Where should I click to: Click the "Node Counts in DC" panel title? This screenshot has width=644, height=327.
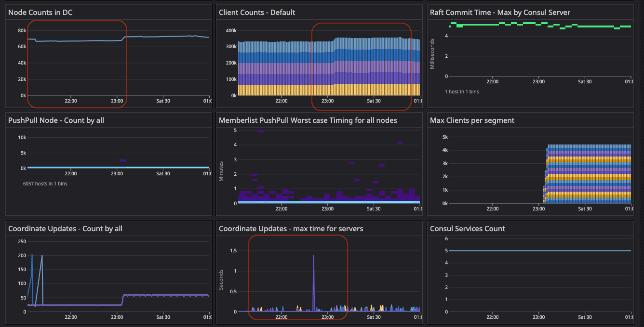40,12
